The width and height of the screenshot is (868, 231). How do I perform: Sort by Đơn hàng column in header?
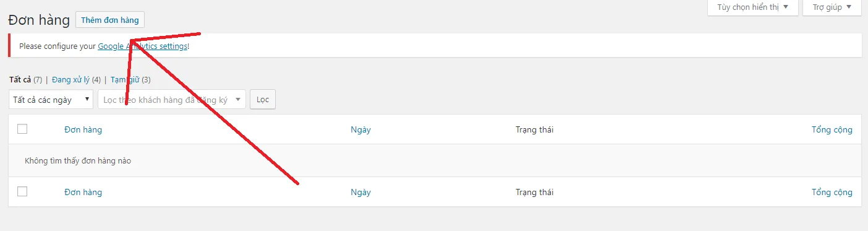tap(83, 129)
